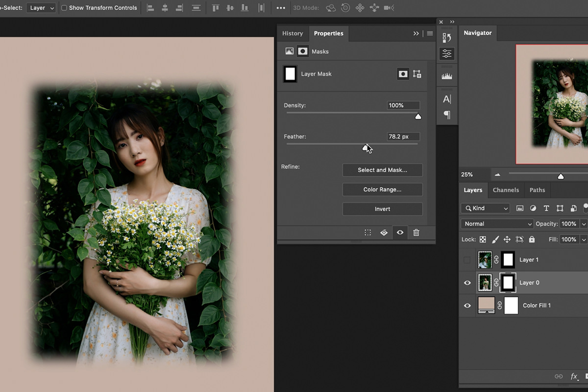Open the Paragraph panel icon
The width and height of the screenshot is (588, 392).
[447, 115]
